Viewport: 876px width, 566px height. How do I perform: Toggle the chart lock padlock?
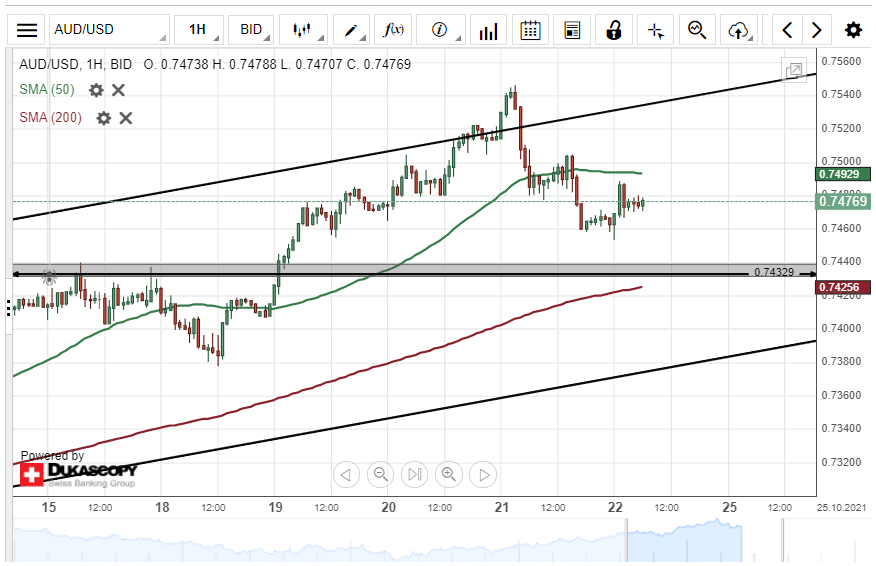pos(613,30)
